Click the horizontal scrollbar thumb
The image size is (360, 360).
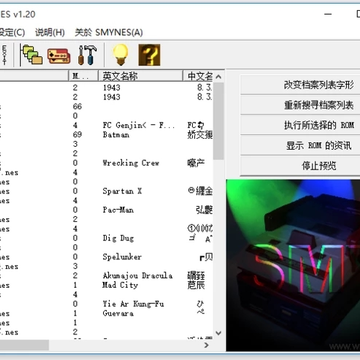[24, 345]
